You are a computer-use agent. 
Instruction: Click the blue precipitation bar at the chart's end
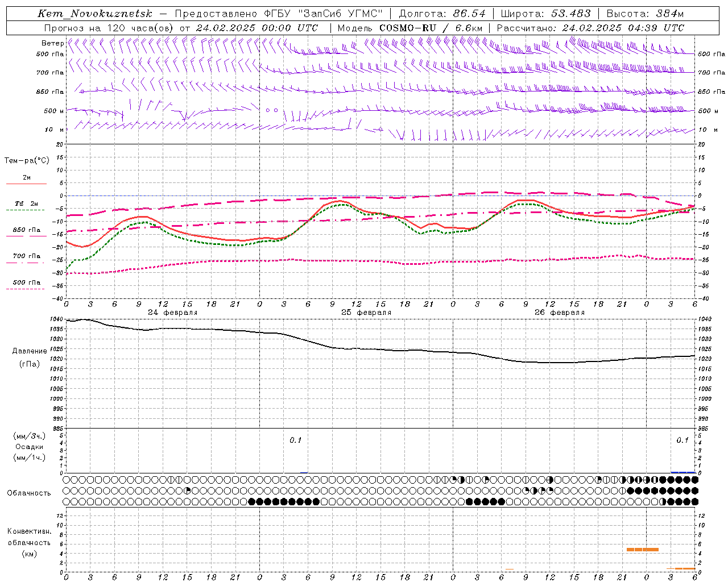(683, 472)
